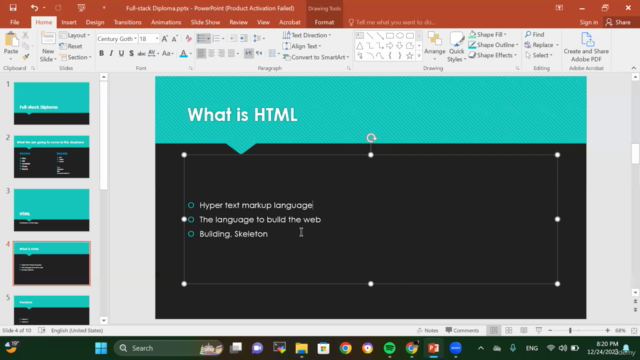This screenshot has width=640, height=360.
Task: Click Find in the Editing group
Action: (x=535, y=34)
